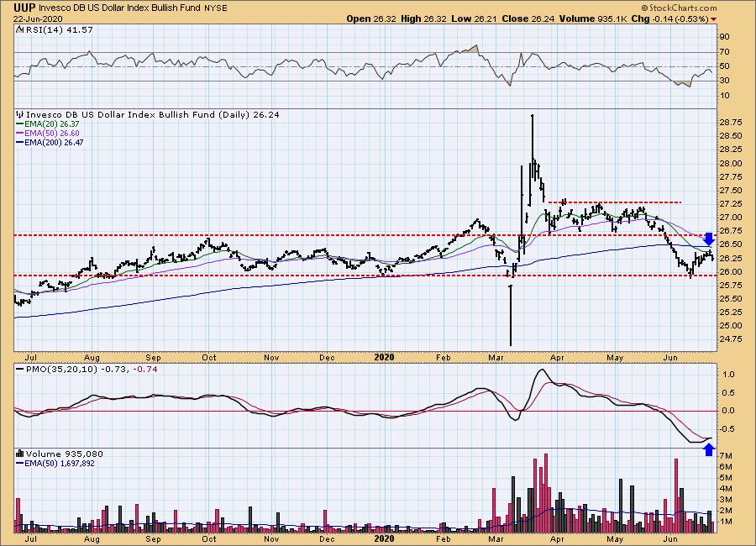This screenshot has height=546, width=756.
Task: Click the UUP ticker symbol
Action: point(25,8)
